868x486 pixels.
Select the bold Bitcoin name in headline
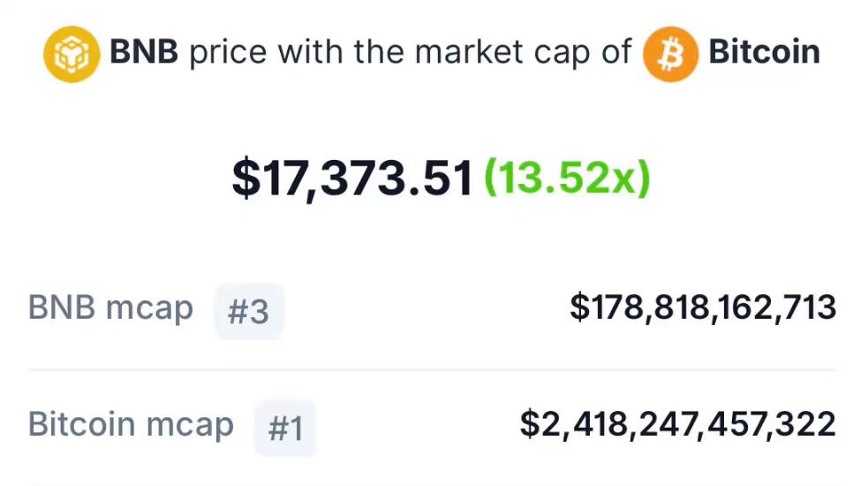(765, 51)
